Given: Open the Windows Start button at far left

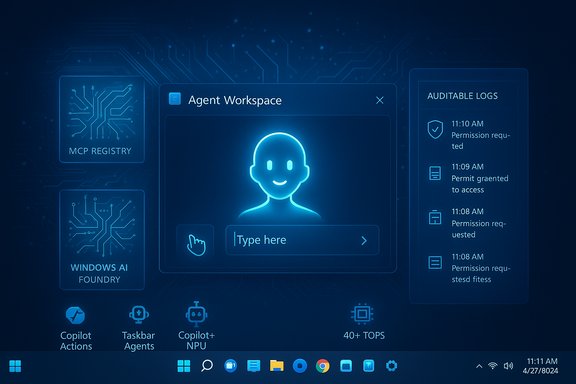Looking at the screenshot, I should click(15, 366).
